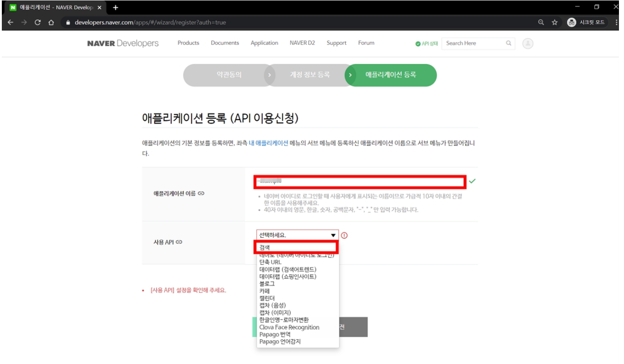Click the browser address bar URL

150,22
